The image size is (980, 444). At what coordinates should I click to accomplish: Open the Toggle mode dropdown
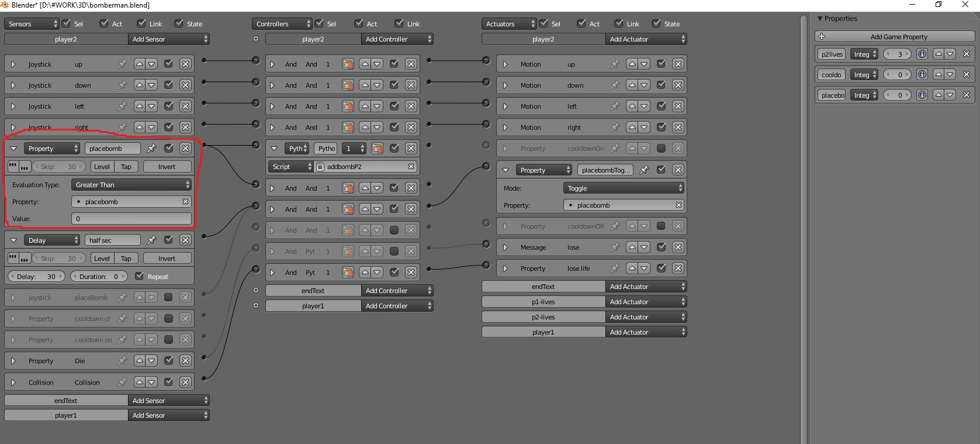pyautogui.click(x=624, y=188)
